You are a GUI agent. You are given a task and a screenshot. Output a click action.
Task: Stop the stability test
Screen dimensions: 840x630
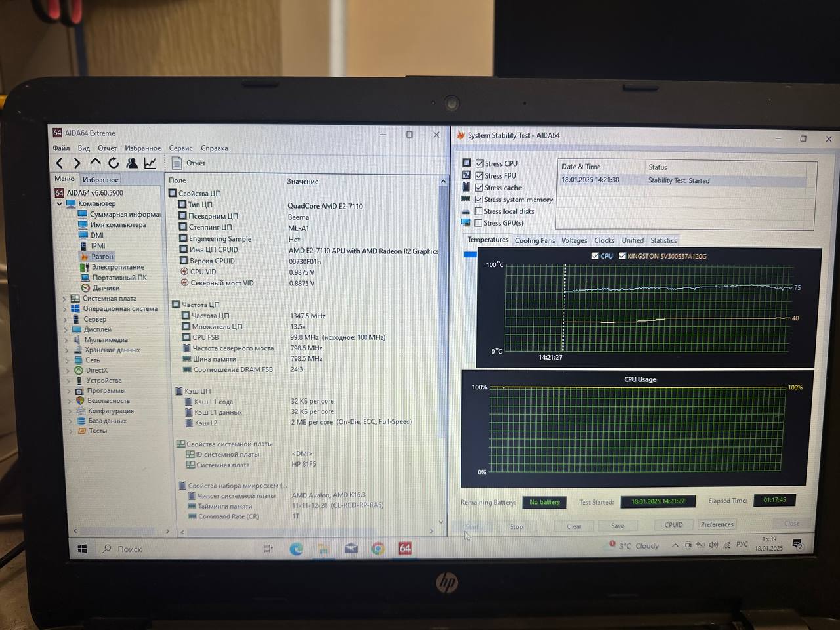(x=516, y=526)
